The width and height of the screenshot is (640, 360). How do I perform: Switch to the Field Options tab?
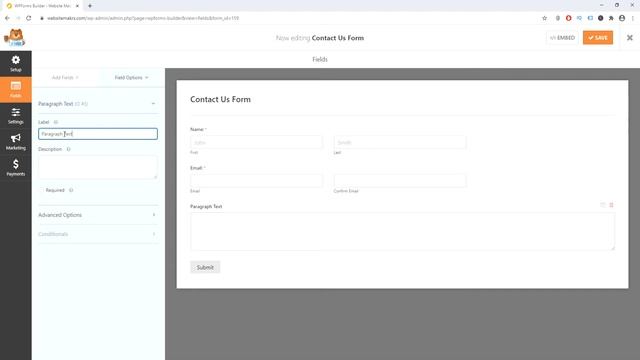pyautogui.click(x=131, y=78)
